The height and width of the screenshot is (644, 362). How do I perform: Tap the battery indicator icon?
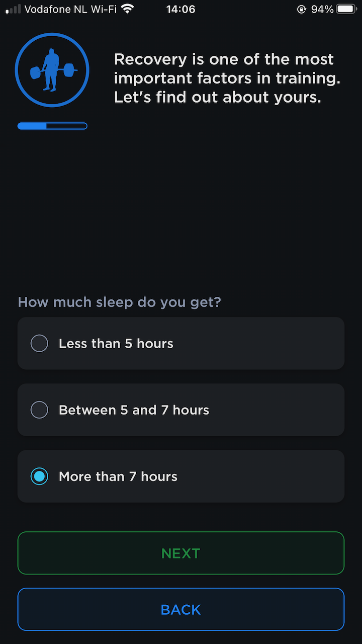coord(346,9)
